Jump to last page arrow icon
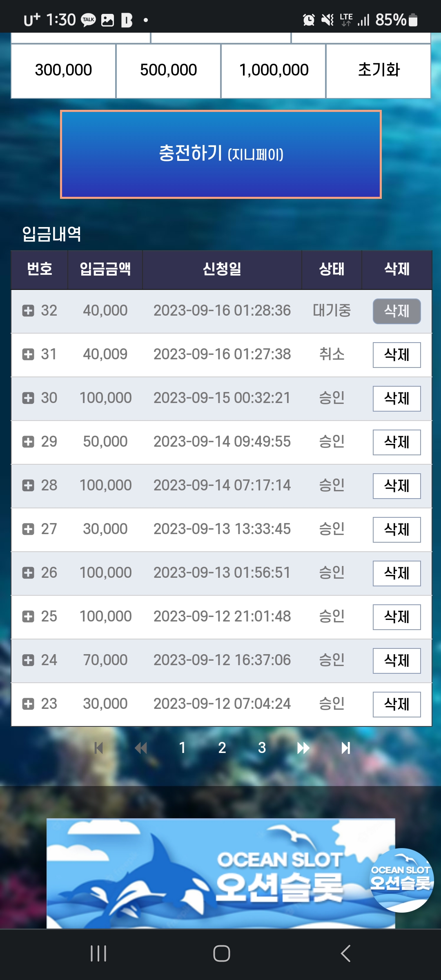This screenshot has width=441, height=980. click(x=346, y=748)
